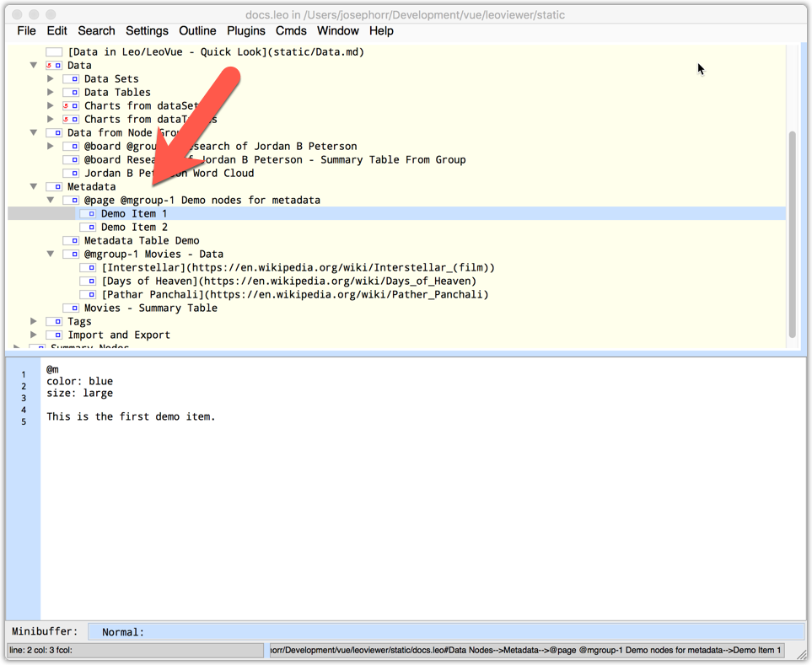Open the File menu

[x=26, y=30]
